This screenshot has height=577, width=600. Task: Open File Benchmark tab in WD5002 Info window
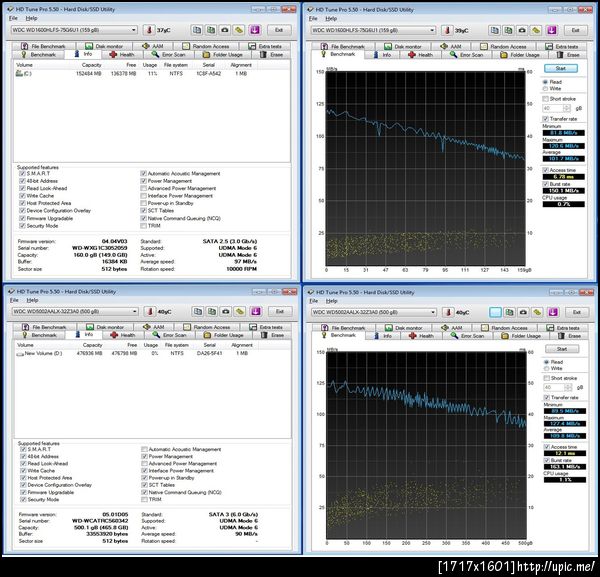(x=44, y=327)
